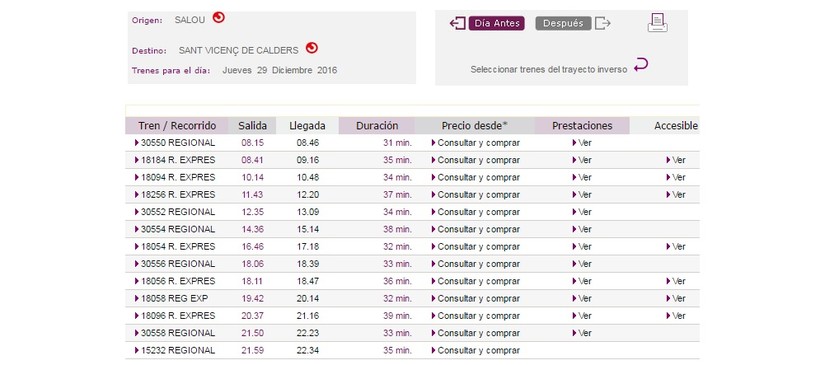View Prestaciones for the 10.14 train
This screenshot has width=820, height=365.
pyautogui.click(x=582, y=177)
